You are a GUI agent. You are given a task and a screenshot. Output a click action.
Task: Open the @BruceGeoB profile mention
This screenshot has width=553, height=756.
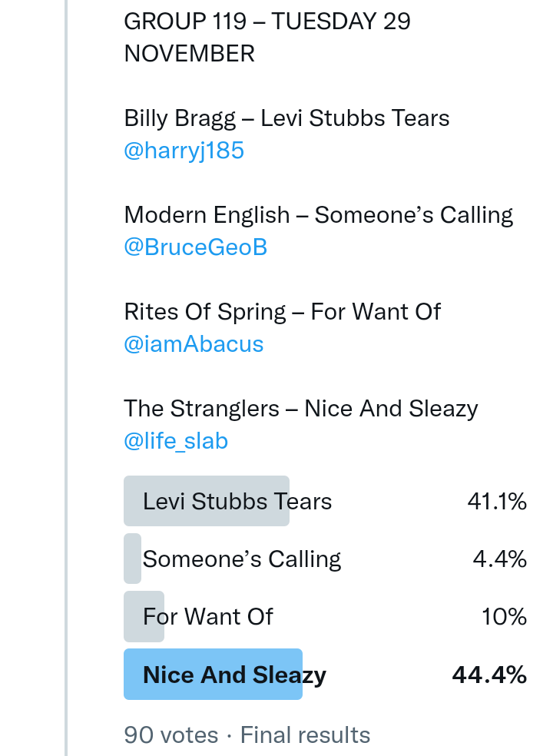coord(195,247)
